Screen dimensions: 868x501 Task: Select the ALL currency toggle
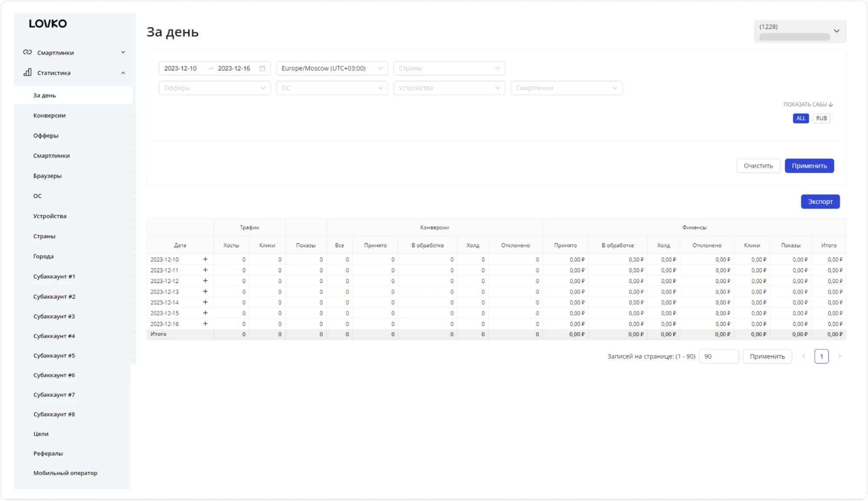[x=801, y=118]
